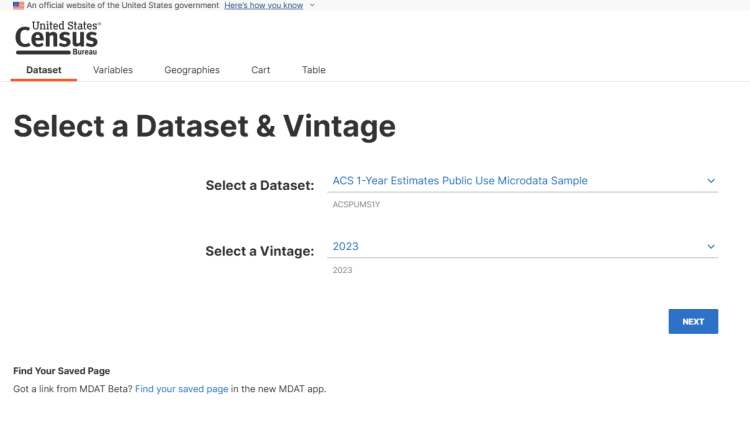Select the Cart tab

pyautogui.click(x=261, y=70)
